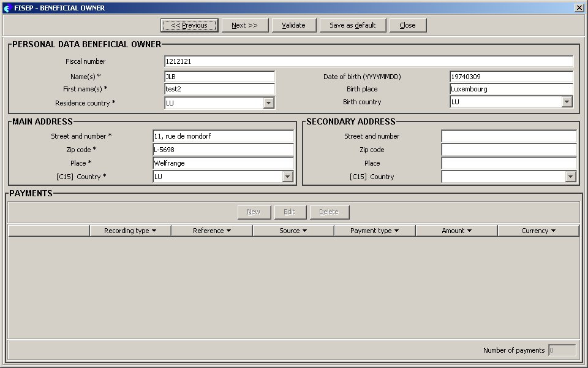Click the secondary Street and number field
Screen dimensions: 588x368
[x=508, y=136]
